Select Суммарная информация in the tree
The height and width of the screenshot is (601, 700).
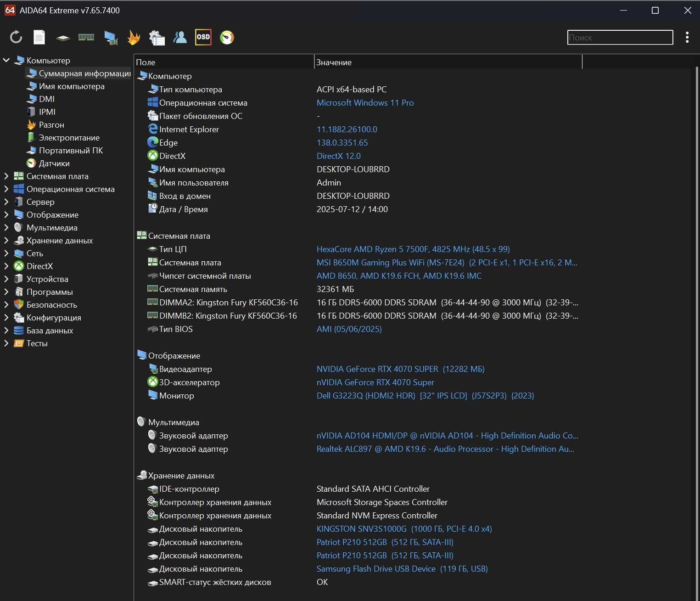tap(78, 73)
